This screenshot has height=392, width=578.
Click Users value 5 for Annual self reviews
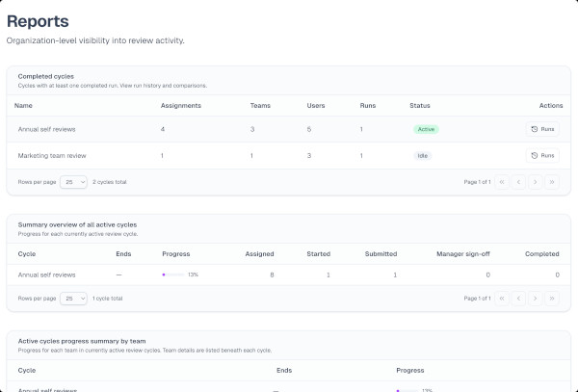click(309, 129)
